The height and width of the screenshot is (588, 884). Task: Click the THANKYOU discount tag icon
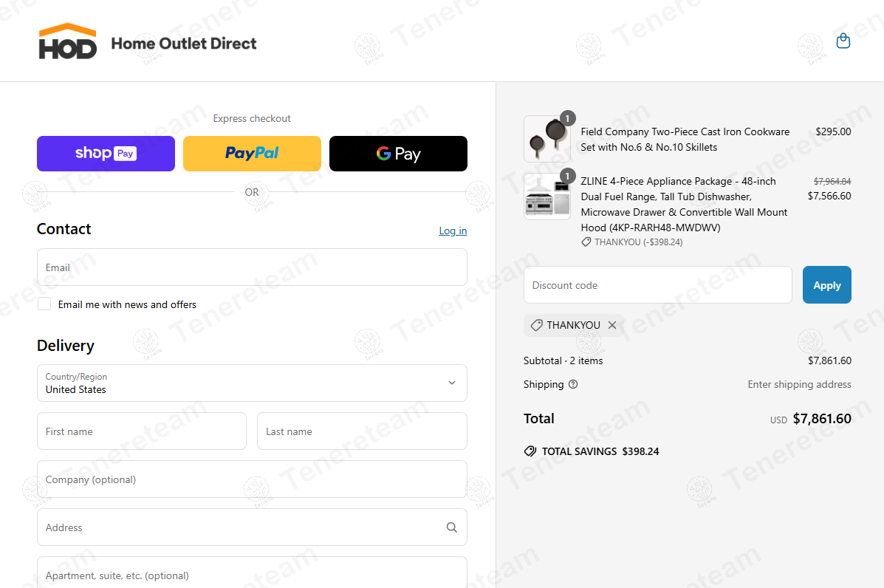[x=537, y=325]
